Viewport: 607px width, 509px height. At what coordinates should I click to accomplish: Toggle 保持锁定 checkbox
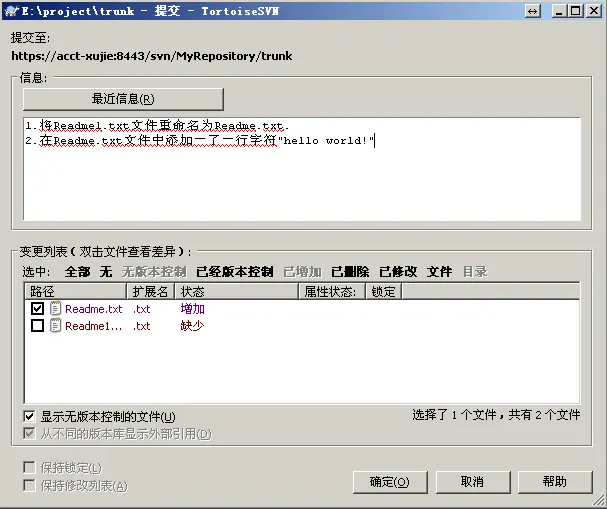29,468
